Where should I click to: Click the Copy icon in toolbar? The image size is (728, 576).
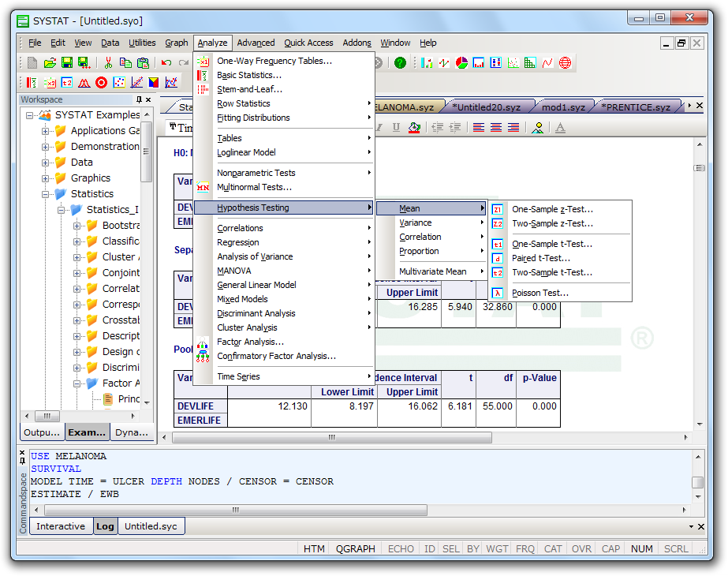(125, 62)
